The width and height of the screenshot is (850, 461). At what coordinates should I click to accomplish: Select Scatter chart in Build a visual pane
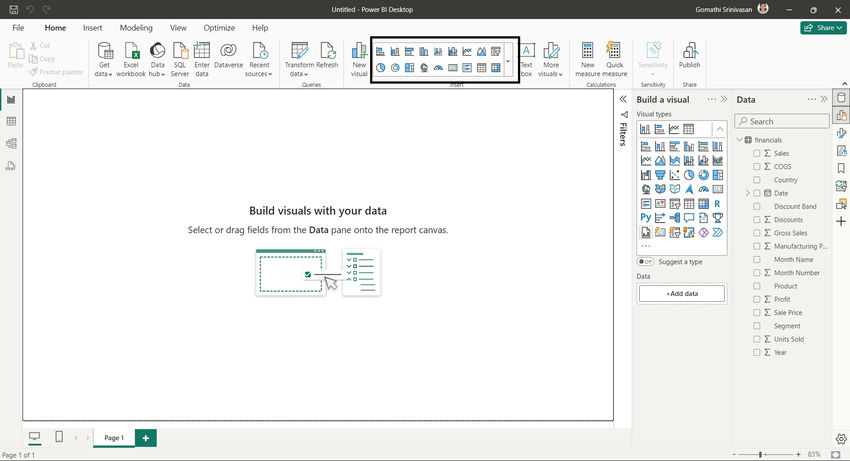tap(674, 175)
